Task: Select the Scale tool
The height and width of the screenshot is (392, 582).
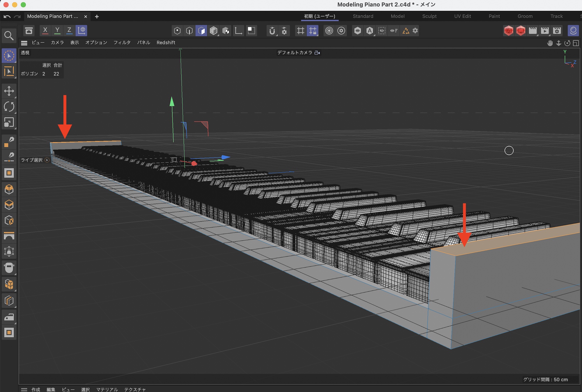Action: (x=9, y=122)
